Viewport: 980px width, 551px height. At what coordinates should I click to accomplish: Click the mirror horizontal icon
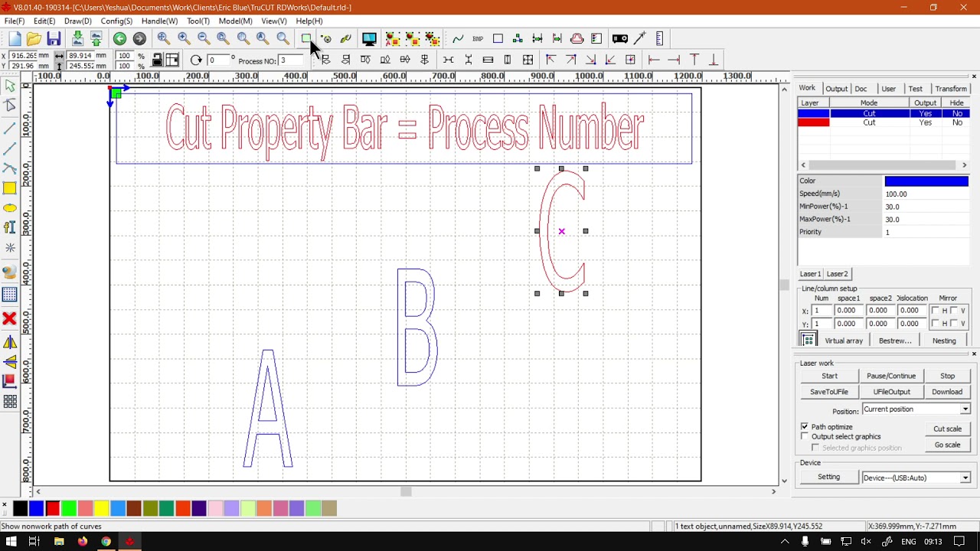click(x=10, y=343)
